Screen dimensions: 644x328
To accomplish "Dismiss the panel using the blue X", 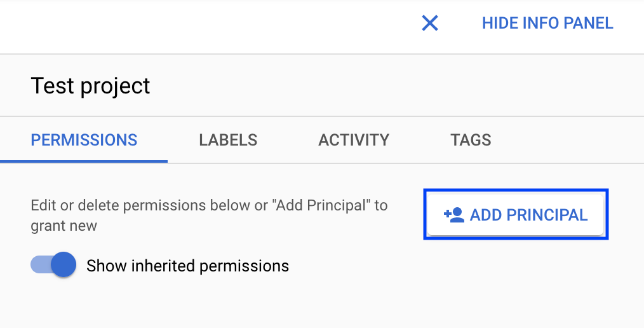I will (x=430, y=24).
